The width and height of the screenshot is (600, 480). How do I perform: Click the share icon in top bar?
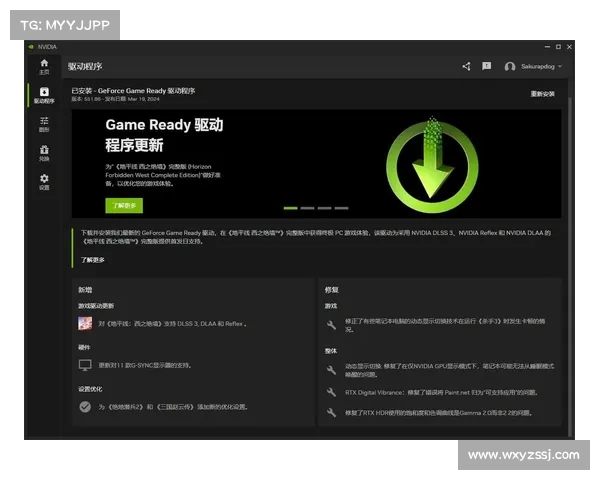coord(466,67)
